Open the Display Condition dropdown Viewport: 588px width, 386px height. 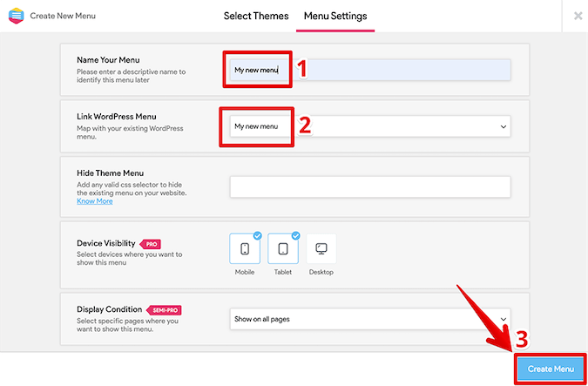click(x=370, y=319)
